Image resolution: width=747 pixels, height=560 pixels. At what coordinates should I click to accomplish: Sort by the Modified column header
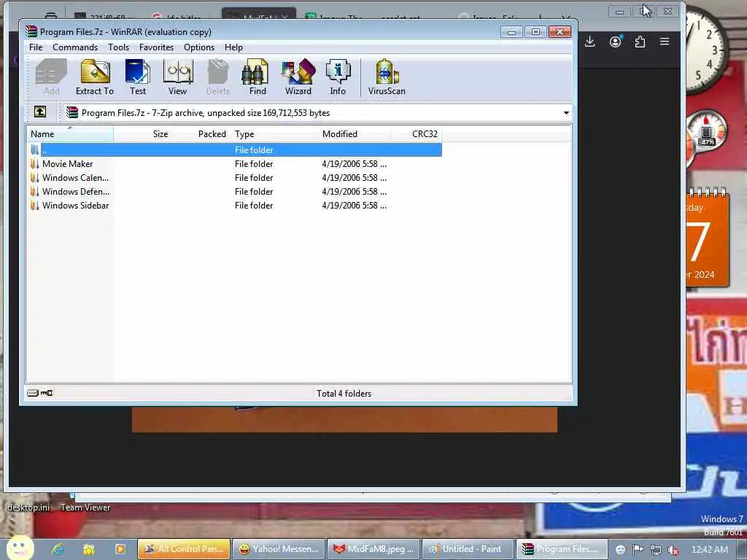coord(355,134)
